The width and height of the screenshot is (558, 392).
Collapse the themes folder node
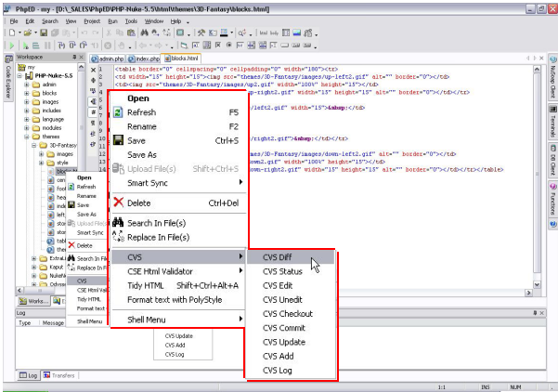point(27,137)
